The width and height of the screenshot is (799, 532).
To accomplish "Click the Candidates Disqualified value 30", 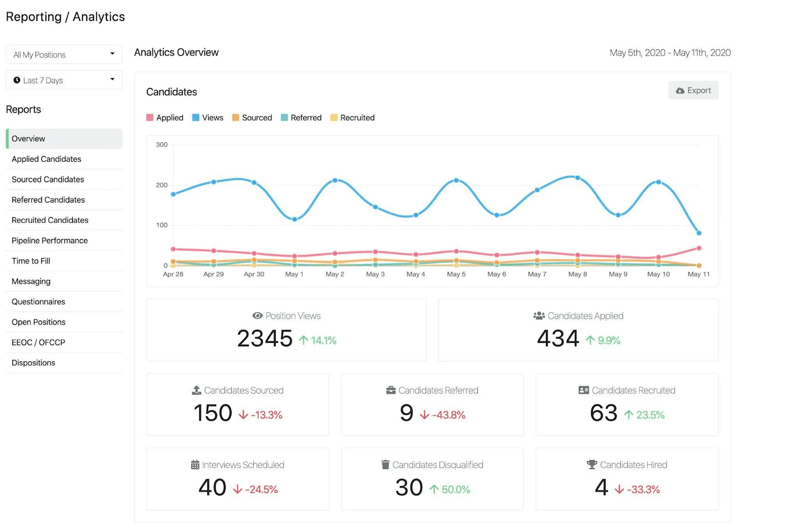I will tap(409, 488).
